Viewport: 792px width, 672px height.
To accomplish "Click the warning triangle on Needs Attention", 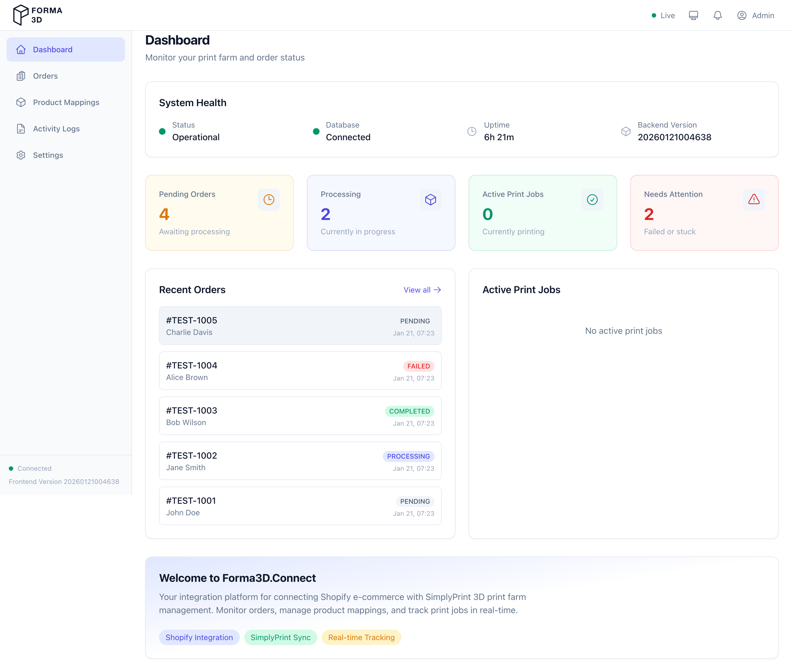I will (754, 200).
